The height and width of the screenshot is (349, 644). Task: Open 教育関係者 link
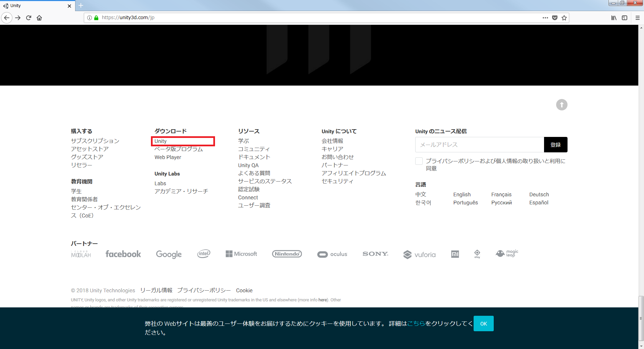point(84,199)
